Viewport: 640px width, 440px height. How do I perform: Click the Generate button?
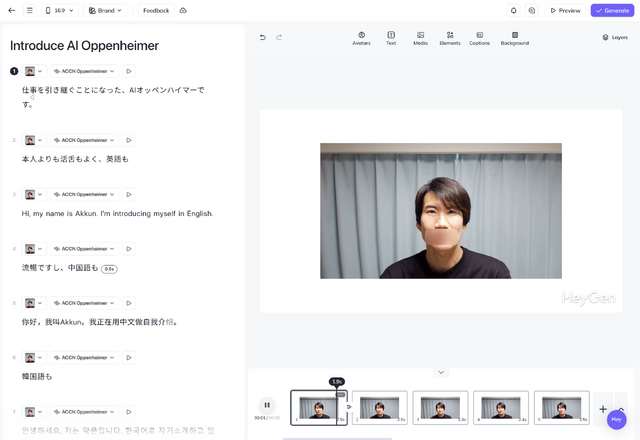612,11
